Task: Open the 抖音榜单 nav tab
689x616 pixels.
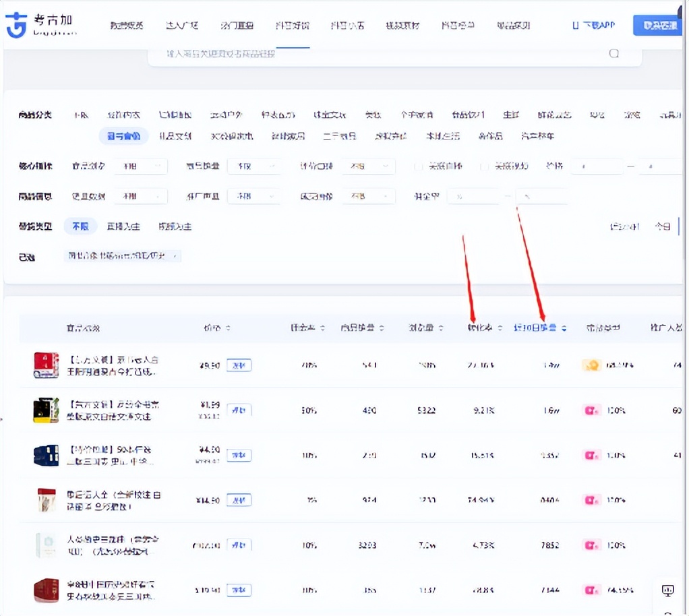Action: tap(458, 26)
